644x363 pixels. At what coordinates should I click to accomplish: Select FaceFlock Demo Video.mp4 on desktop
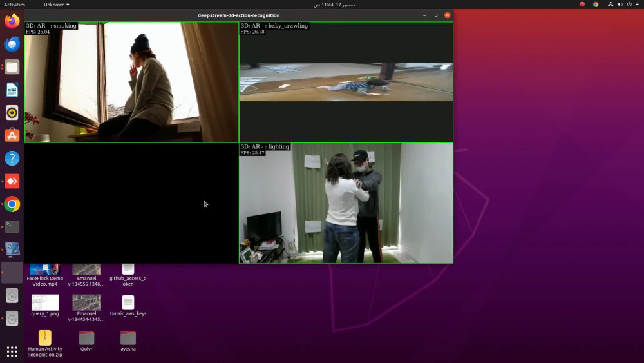(45, 275)
